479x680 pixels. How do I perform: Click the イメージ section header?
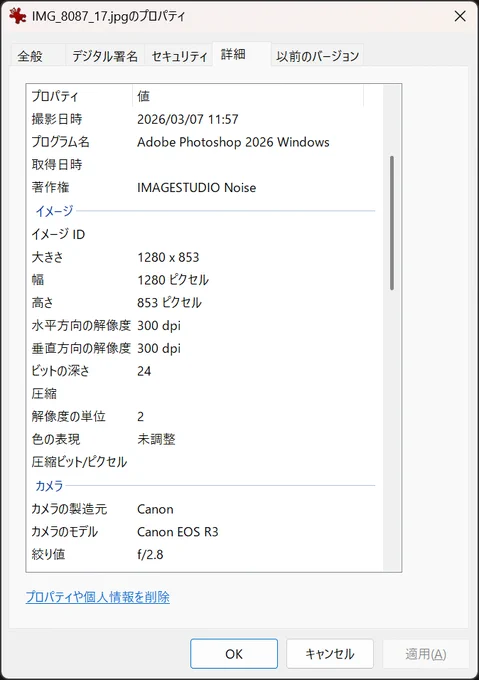click(x=54, y=211)
